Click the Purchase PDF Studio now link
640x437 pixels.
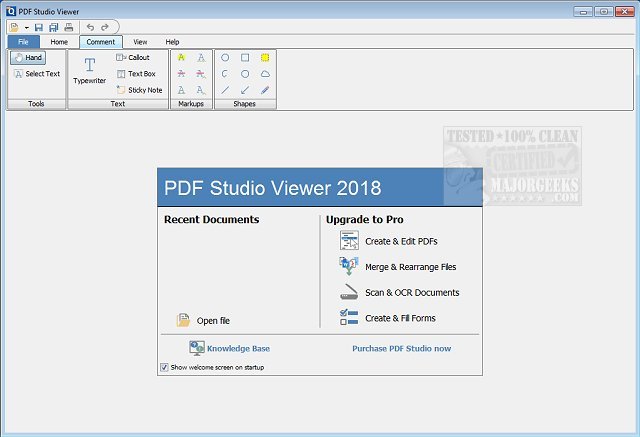[402, 348]
